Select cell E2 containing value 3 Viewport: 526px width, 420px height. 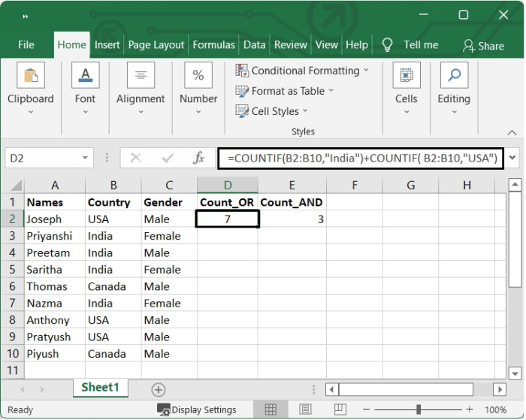292,219
